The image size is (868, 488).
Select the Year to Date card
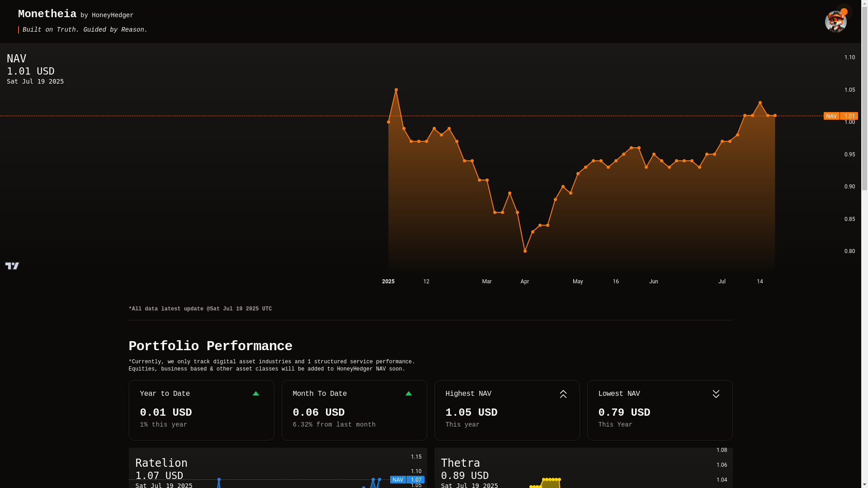(202, 410)
